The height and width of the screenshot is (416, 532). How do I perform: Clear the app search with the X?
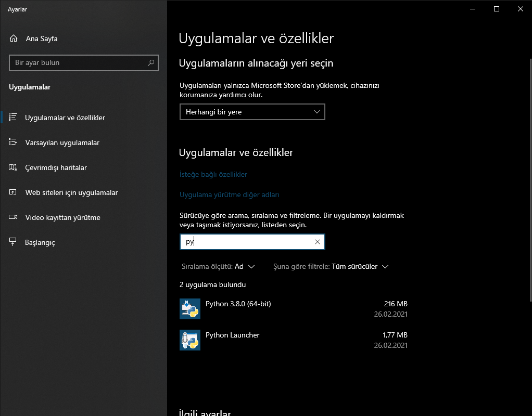coord(317,242)
